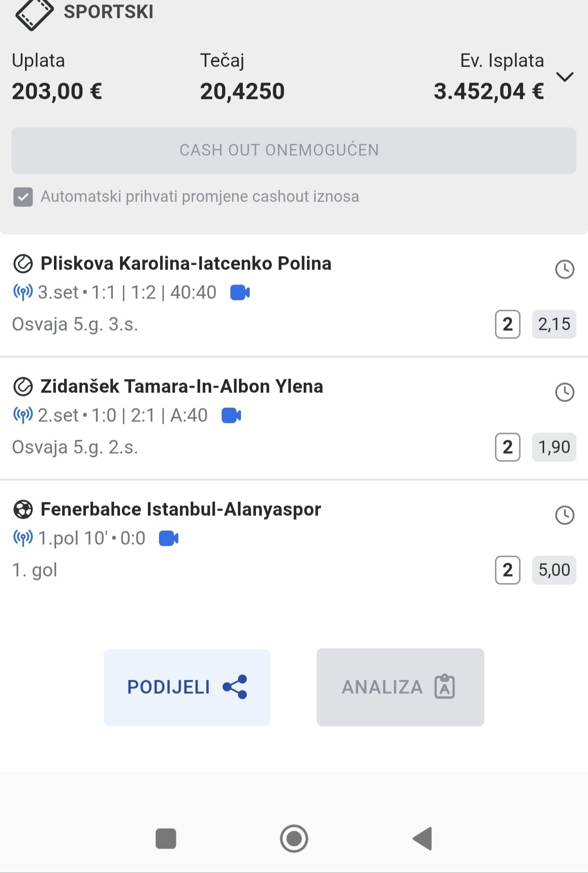The width and height of the screenshot is (588, 873).
Task: Select odds 5,00 for 1. gol
Action: click(554, 570)
